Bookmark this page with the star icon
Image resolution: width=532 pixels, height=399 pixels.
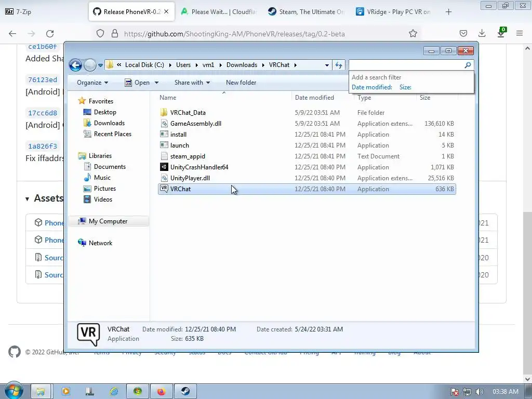point(413,33)
